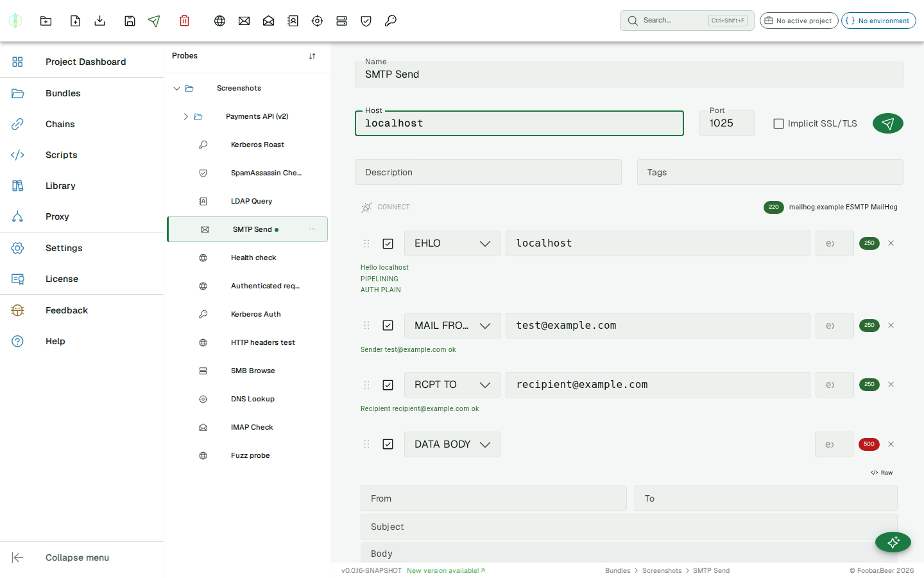Open Project Dashboard in sidebar

[82, 62]
